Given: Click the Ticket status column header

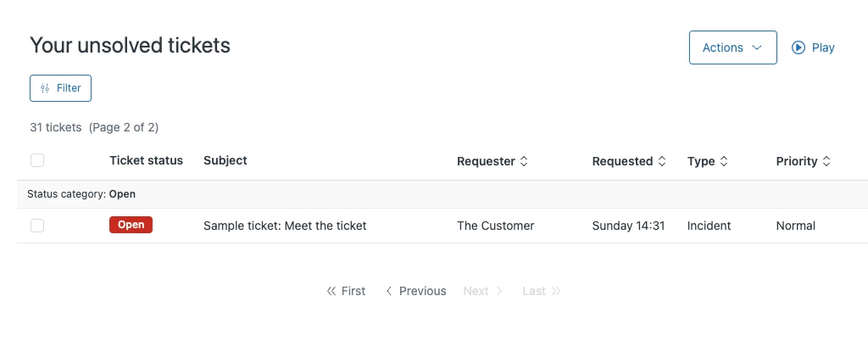Looking at the screenshot, I should pyautogui.click(x=146, y=160).
